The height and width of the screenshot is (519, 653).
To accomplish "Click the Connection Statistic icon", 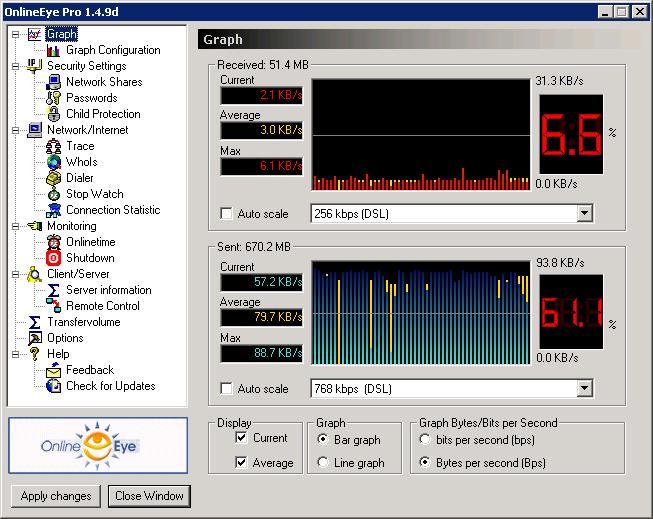I will pos(53,210).
